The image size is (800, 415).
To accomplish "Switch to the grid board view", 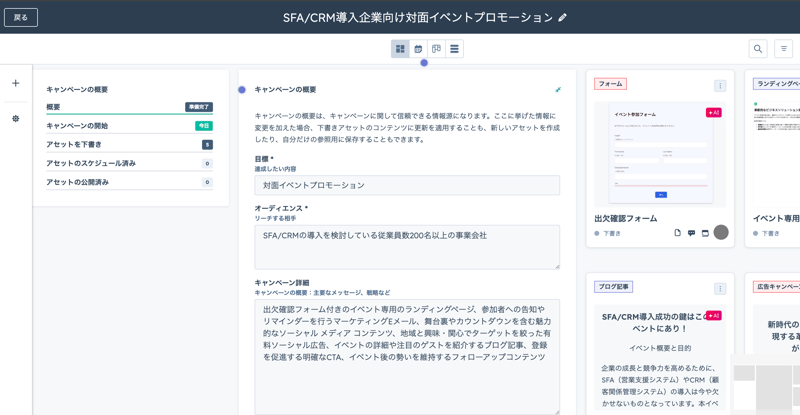I will 400,49.
